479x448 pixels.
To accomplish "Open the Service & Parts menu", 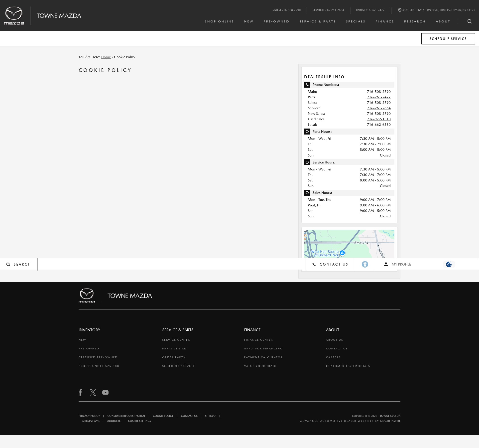I will pyautogui.click(x=318, y=21).
